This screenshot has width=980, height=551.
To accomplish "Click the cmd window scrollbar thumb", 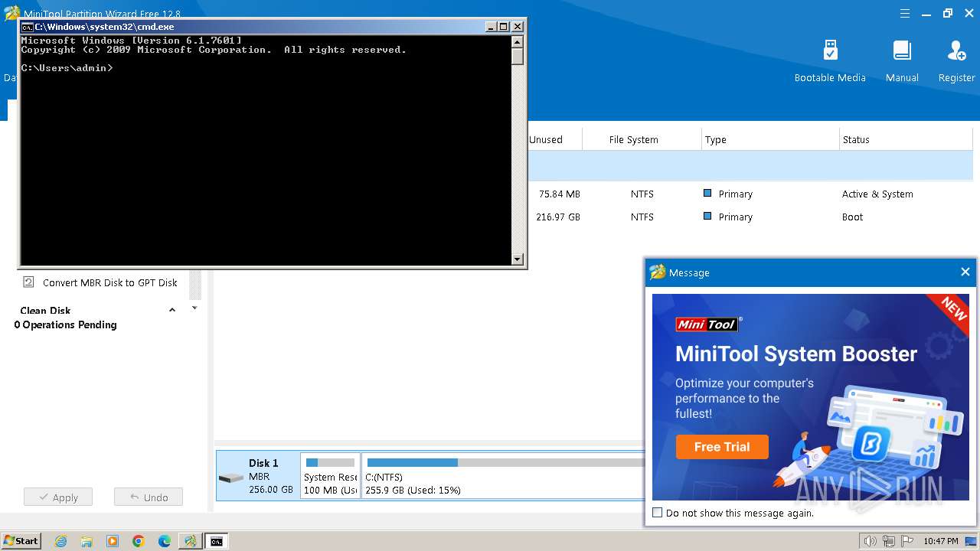I will [518, 57].
